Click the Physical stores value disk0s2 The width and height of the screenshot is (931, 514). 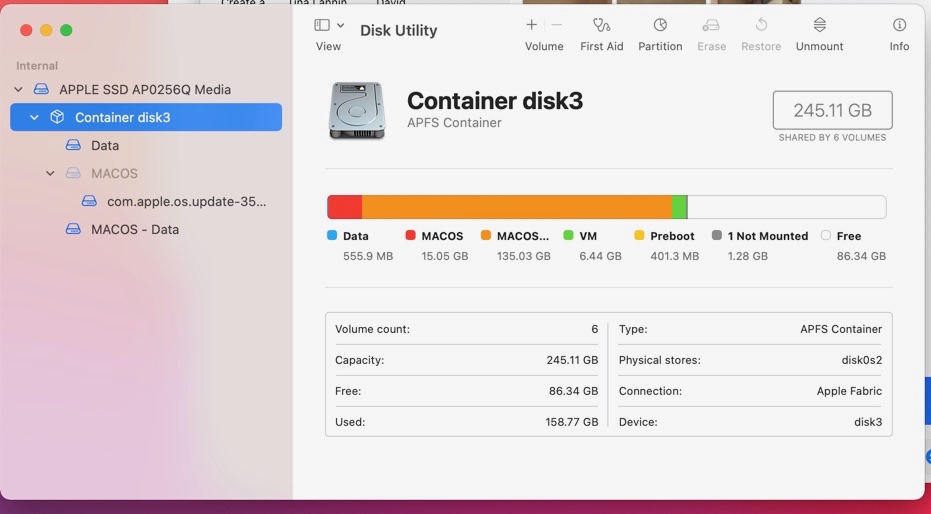coord(862,360)
